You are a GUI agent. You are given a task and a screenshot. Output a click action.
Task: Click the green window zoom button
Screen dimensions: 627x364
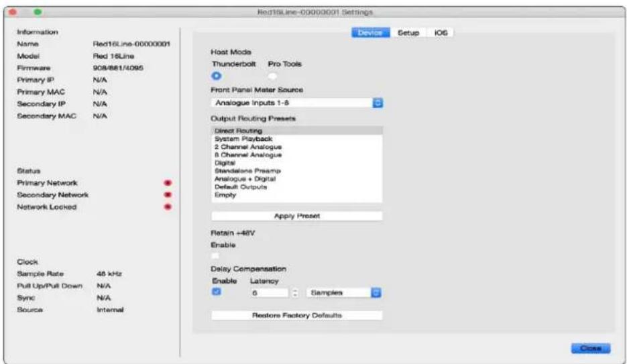[x=38, y=12]
